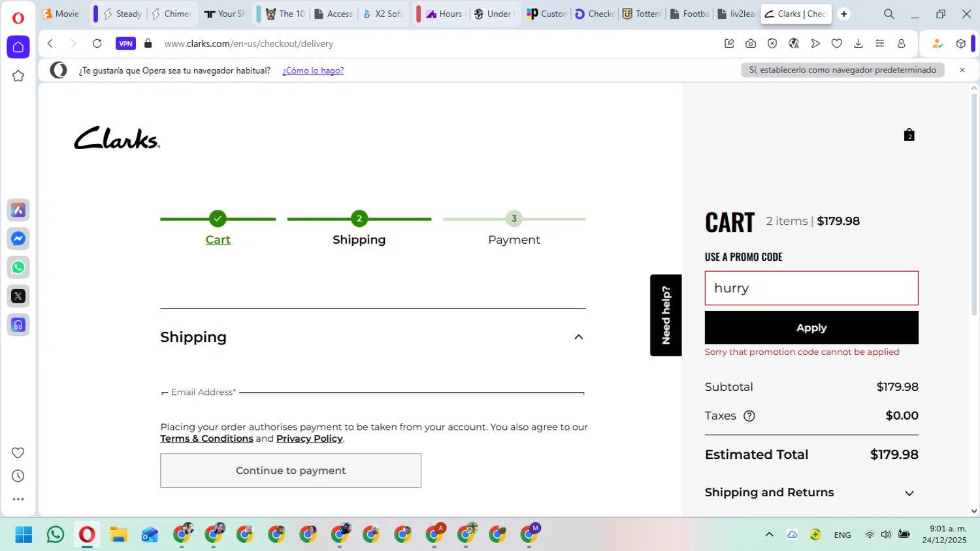The width and height of the screenshot is (980, 551).
Task: Open the shopping bag icon
Action: pyautogui.click(x=909, y=135)
